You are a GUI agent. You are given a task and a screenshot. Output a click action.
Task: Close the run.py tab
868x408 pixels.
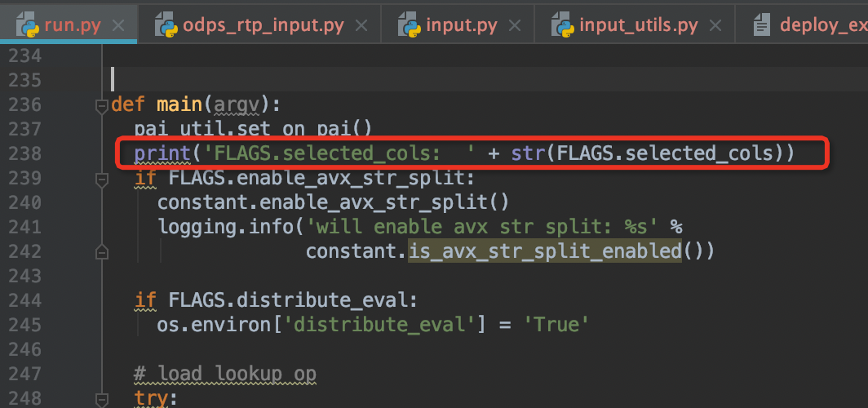(118, 25)
